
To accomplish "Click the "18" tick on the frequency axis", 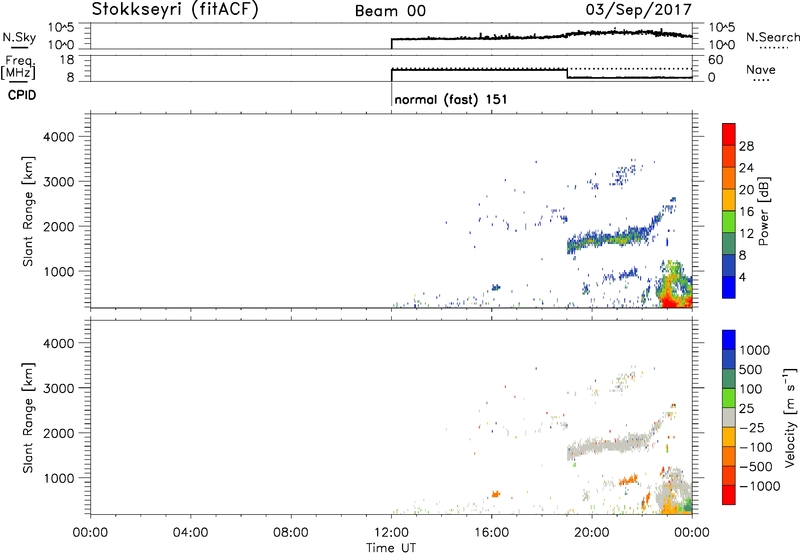I will pyautogui.click(x=67, y=60).
